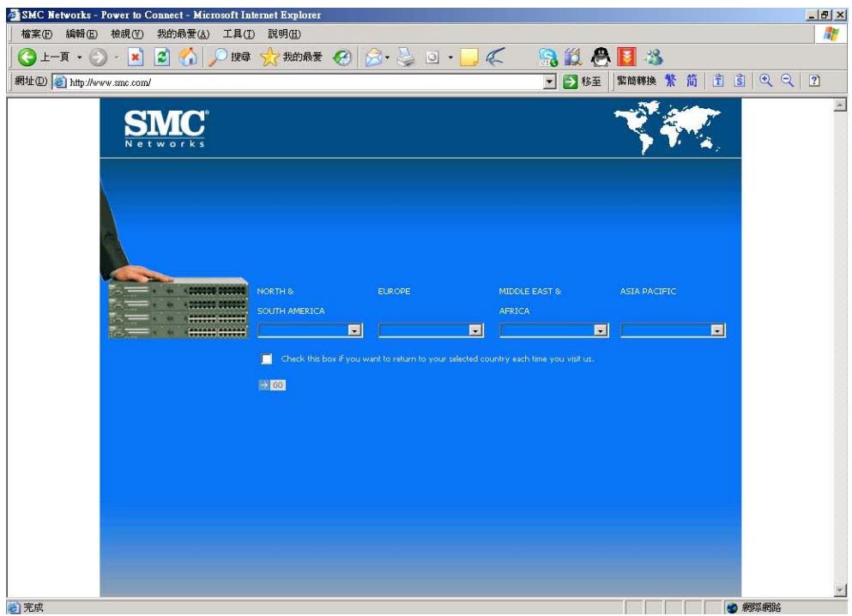This screenshot has width=852, height=616.
Task: Open the Europe country dropdown
Action: (431, 329)
